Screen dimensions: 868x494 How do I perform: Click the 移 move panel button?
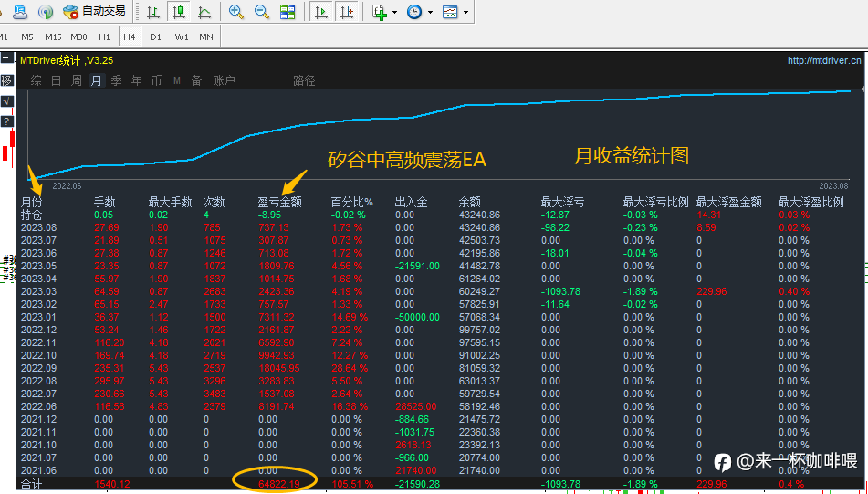click(x=6, y=81)
